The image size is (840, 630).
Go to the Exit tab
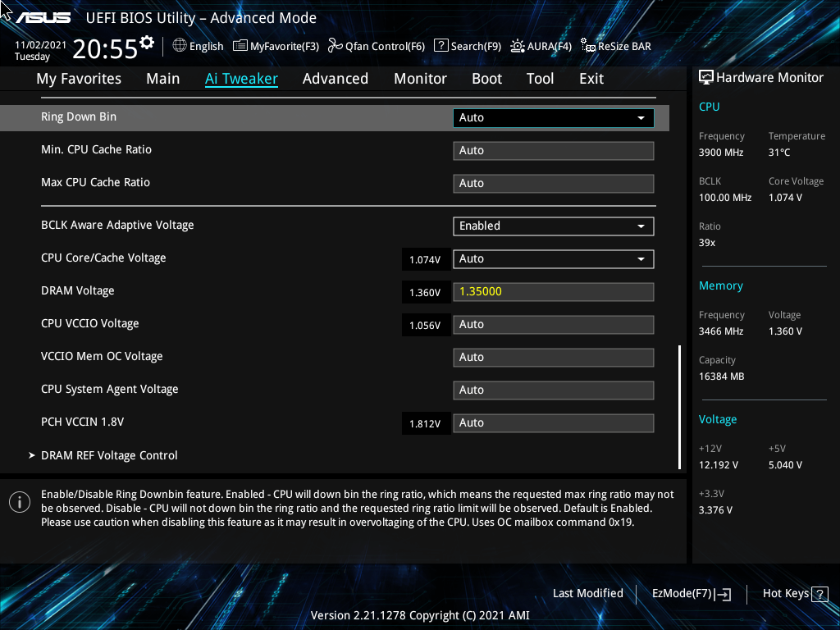(591, 79)
